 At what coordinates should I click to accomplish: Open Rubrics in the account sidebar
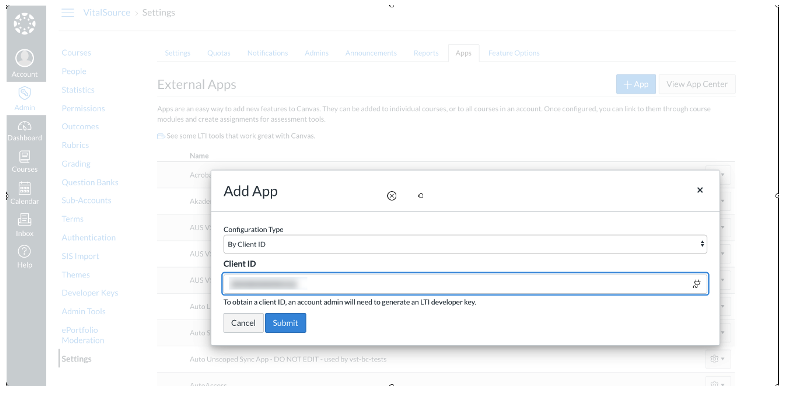click(75, 145)
